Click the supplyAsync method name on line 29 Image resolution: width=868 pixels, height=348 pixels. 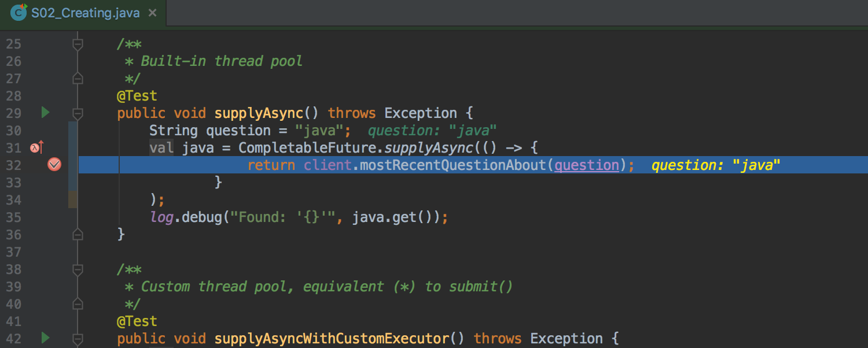point(259,113)
